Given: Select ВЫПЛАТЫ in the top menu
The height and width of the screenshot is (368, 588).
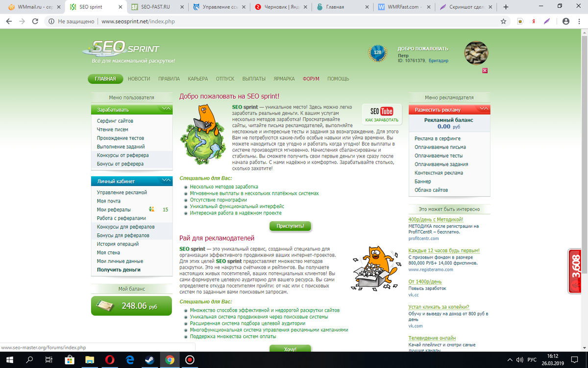Looking at the screenshot, I should (254, 79).
